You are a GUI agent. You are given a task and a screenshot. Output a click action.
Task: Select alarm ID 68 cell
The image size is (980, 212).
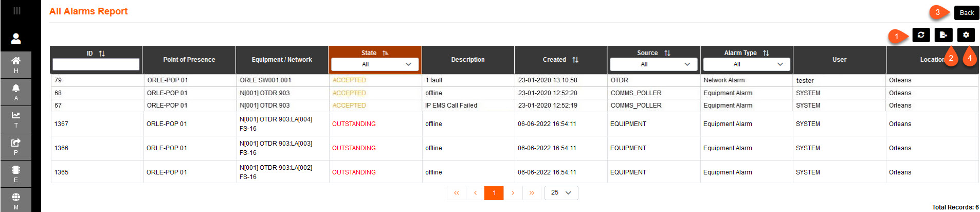point(97,93)
